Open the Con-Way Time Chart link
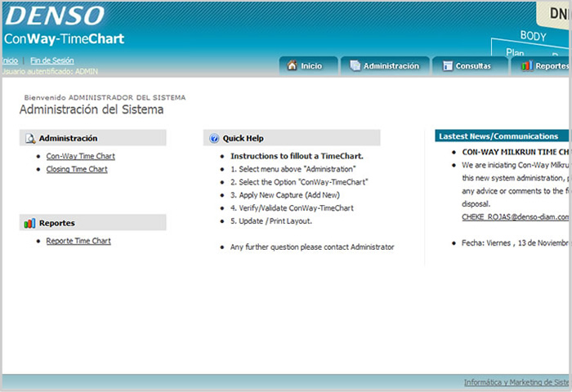The image size is (572, 392). click(x=81, y=156)
